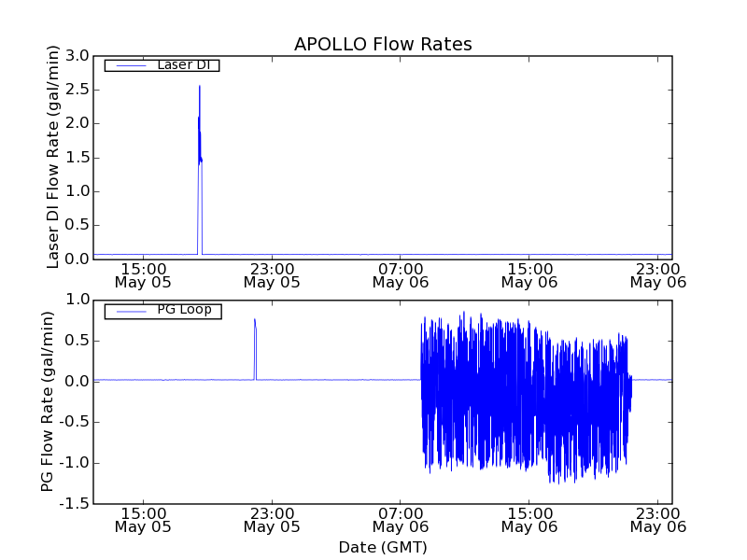The image size is (747, 560).
Task: Select the "PG Loop" legend entry
Action: coord(162,311)
